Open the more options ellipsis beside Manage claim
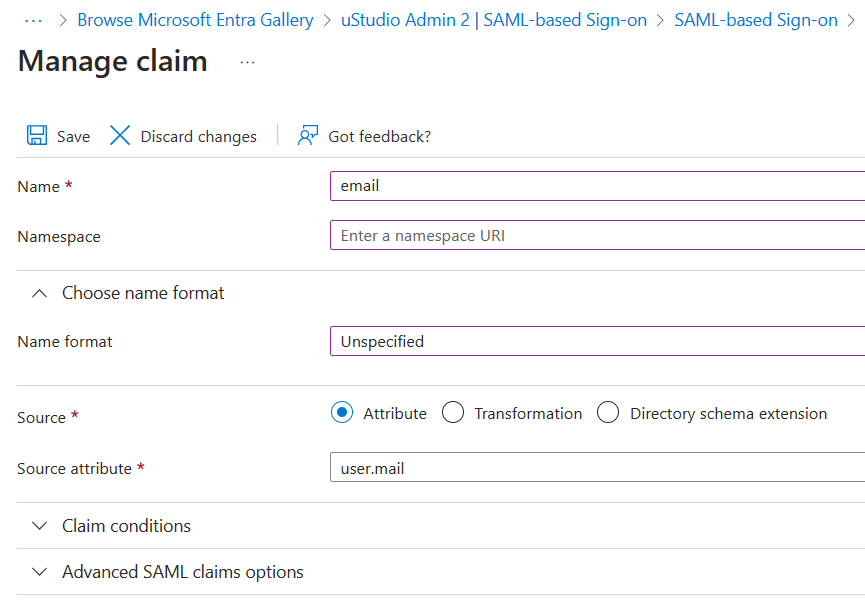This screenshot has width=865, height=605. click(x=247, y=62)
